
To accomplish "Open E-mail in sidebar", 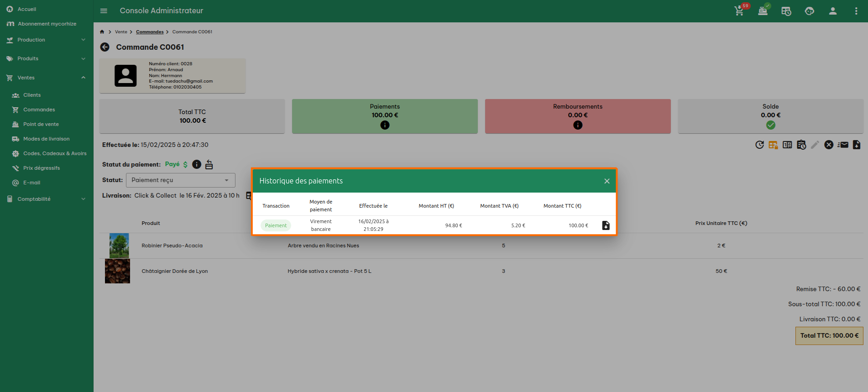I will (x=31, y=183).
